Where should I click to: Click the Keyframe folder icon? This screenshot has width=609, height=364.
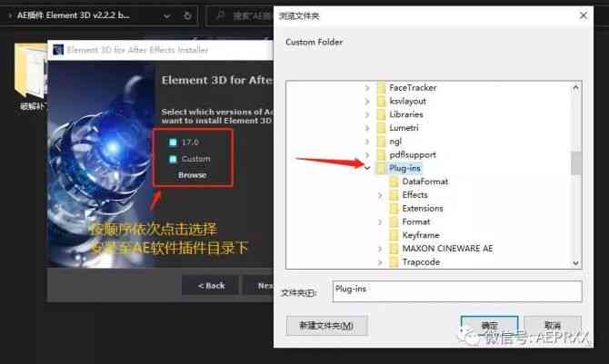pos(394,235)
